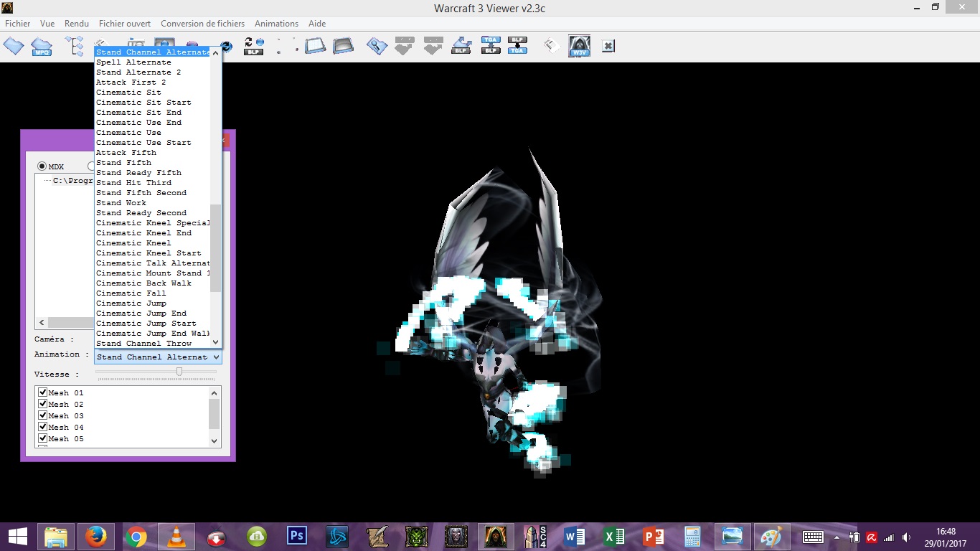Open the Windows Start button

18,537
